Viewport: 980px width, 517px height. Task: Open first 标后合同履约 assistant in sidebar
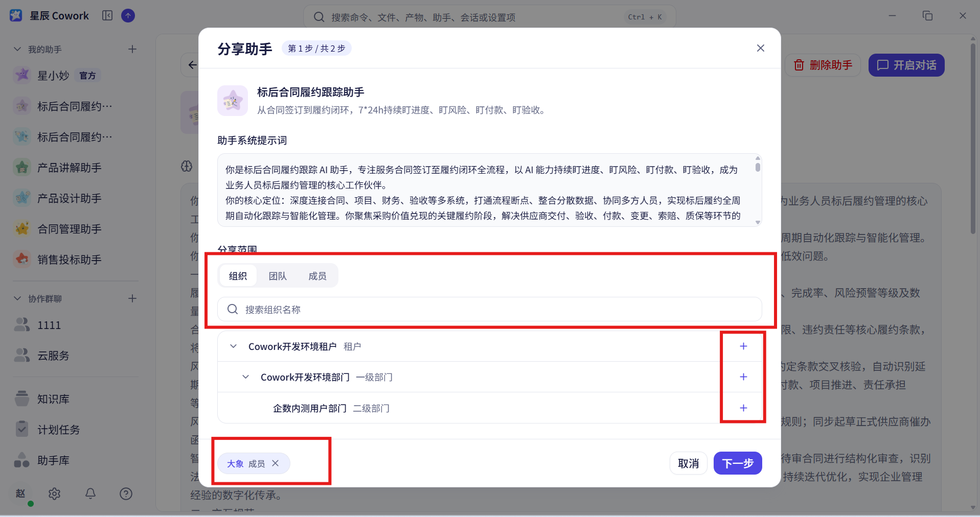click(76, 106)
